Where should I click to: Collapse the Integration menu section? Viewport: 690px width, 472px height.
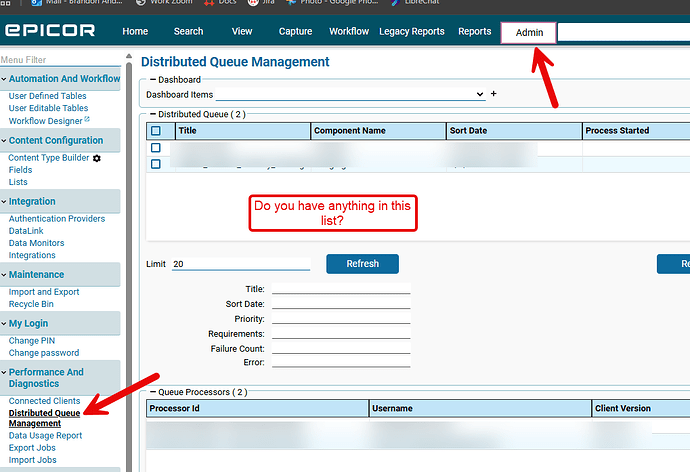4,202
